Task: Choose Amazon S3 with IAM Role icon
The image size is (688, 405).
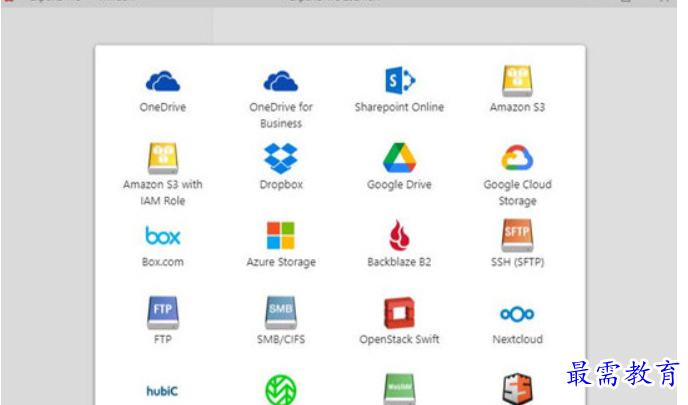Action: coord(163,158)
